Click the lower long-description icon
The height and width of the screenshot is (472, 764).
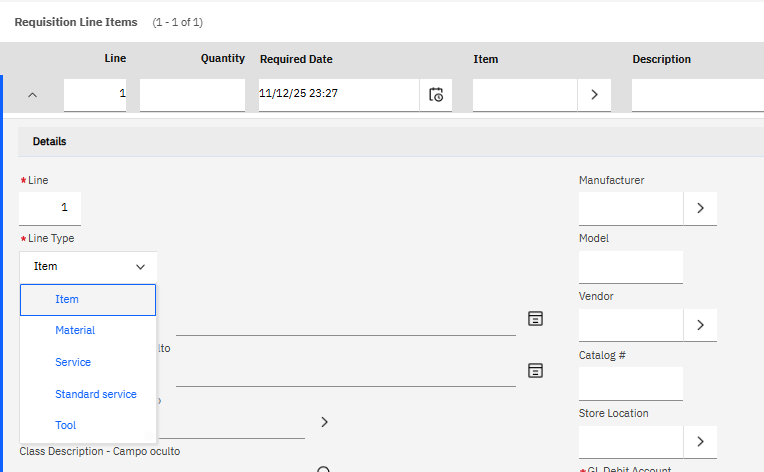[x=536, y=370]
